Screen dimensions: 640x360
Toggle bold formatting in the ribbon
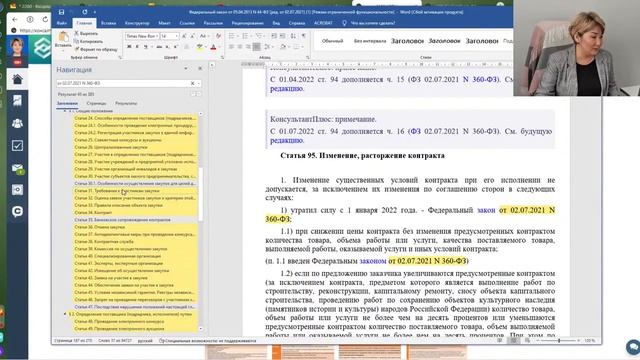129,47
